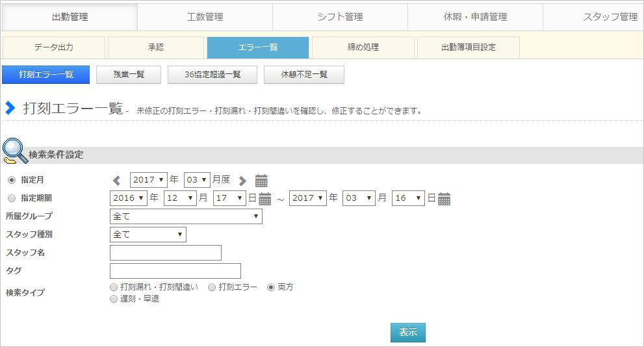Open start day dropdown showing 17
This screenshot has height=347, width=644.
pyautogui.click(x=229, y=198)
